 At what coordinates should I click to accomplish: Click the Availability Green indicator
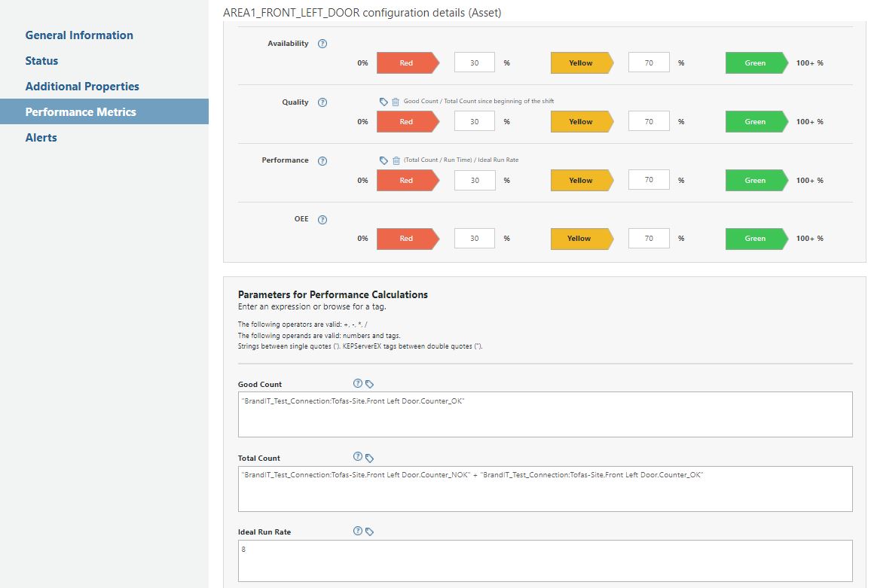(756, 62)
